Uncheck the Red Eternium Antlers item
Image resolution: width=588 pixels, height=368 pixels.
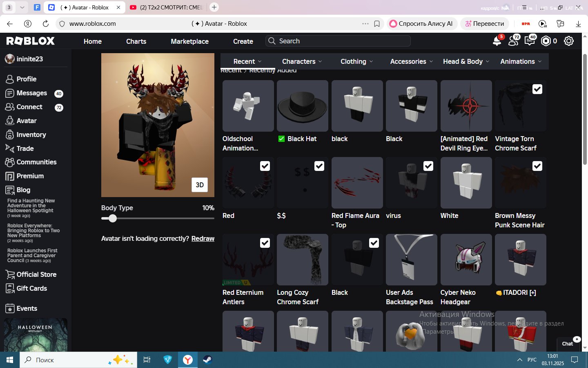click(x=265, y=243)
